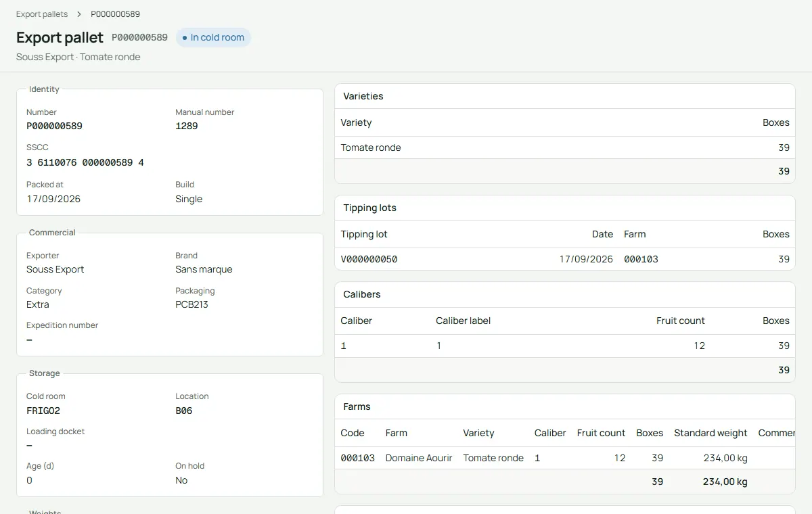Select the Location value "B06"

pos(184,411)
